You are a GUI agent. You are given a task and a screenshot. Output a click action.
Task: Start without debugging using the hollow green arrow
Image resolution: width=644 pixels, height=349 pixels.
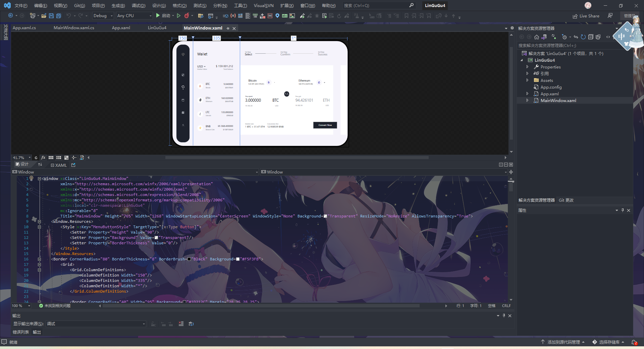pyautogui.click(x=179, y=16)
